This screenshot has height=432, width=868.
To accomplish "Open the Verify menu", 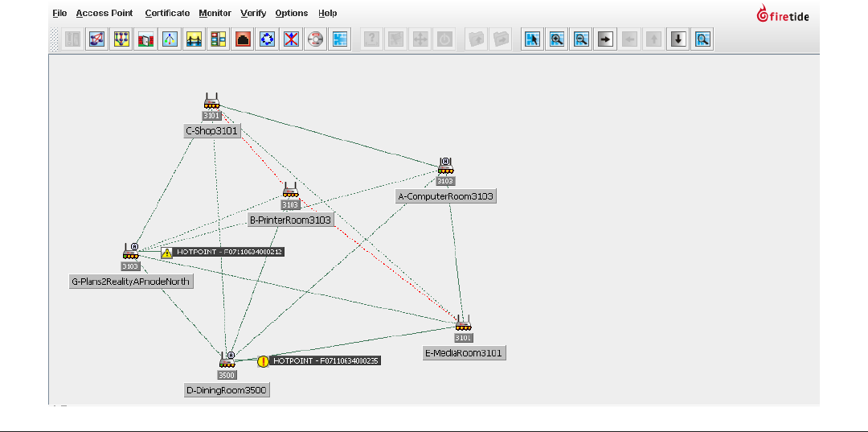I will click(253, 14).
